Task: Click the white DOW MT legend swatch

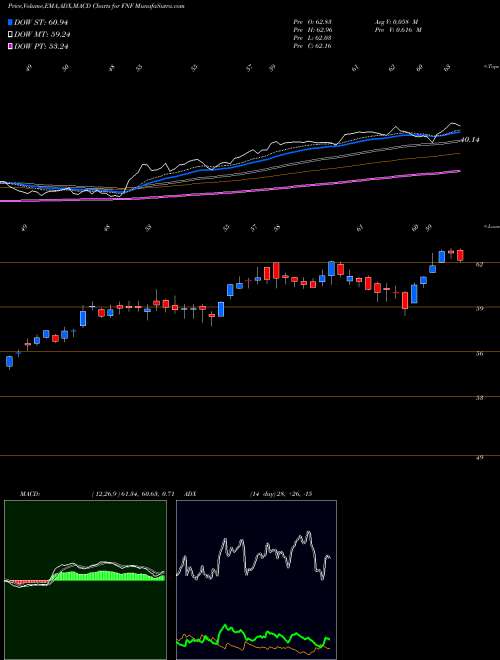Action: (11, 35)
